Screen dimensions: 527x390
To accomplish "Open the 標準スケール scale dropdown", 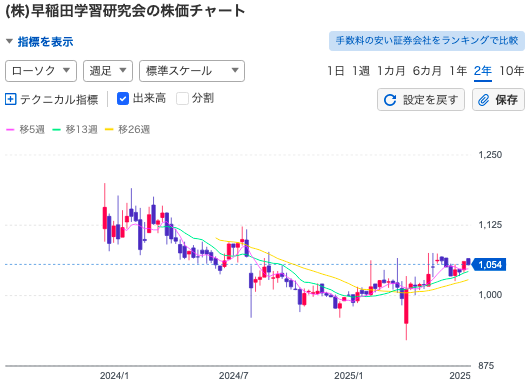I will (x=192, y=71).
